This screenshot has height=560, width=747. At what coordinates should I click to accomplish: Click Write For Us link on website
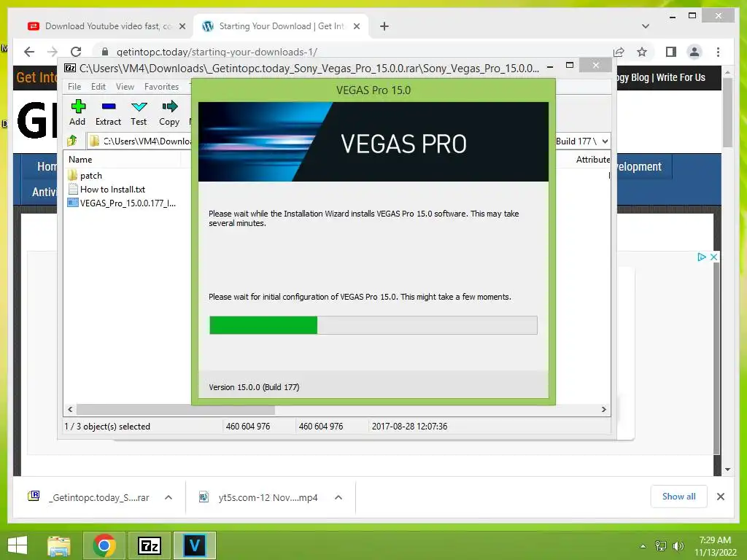(681, 77)
